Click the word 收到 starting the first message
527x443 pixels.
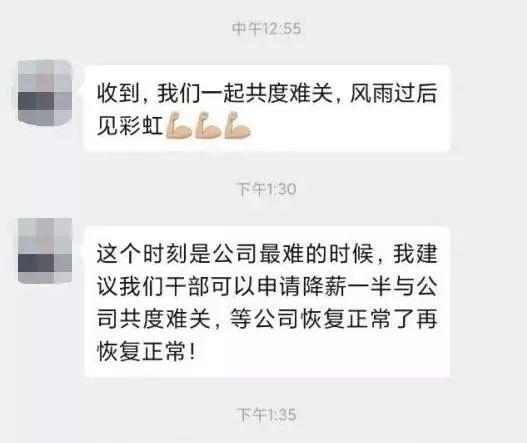[118, 93]
